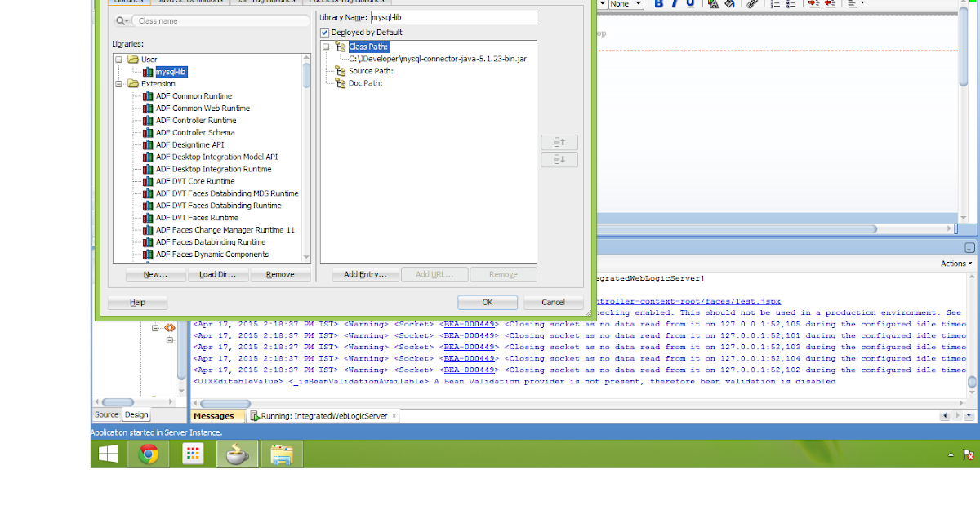Select ADF DVT Core Runtime library
This screenshot has width=980, height=514.
tap(195, 181)
